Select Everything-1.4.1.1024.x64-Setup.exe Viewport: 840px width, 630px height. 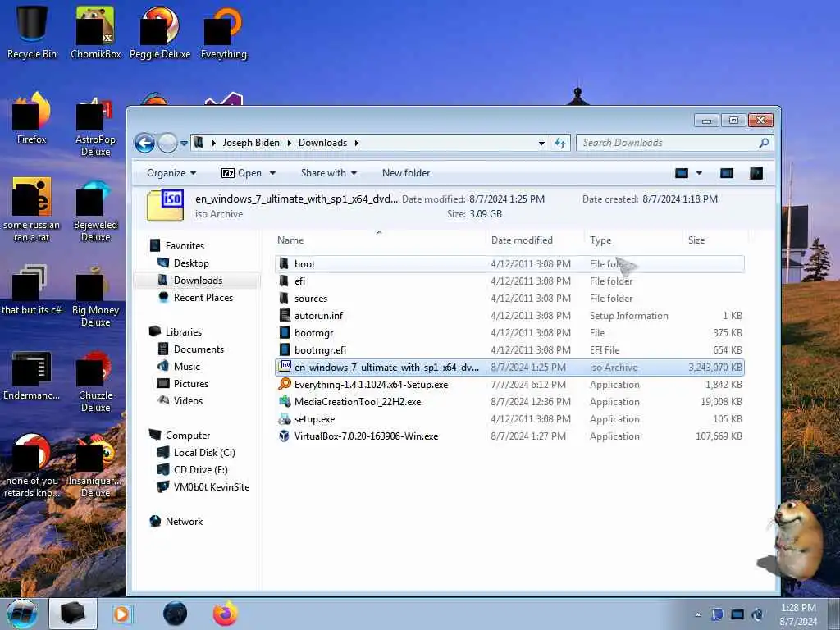pos(509,385)
